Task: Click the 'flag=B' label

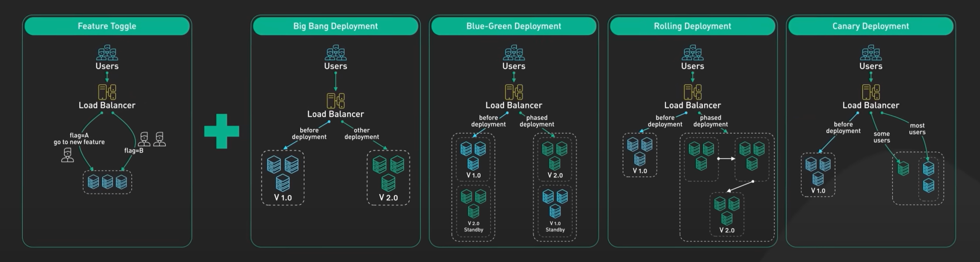Action: [134, 151]
